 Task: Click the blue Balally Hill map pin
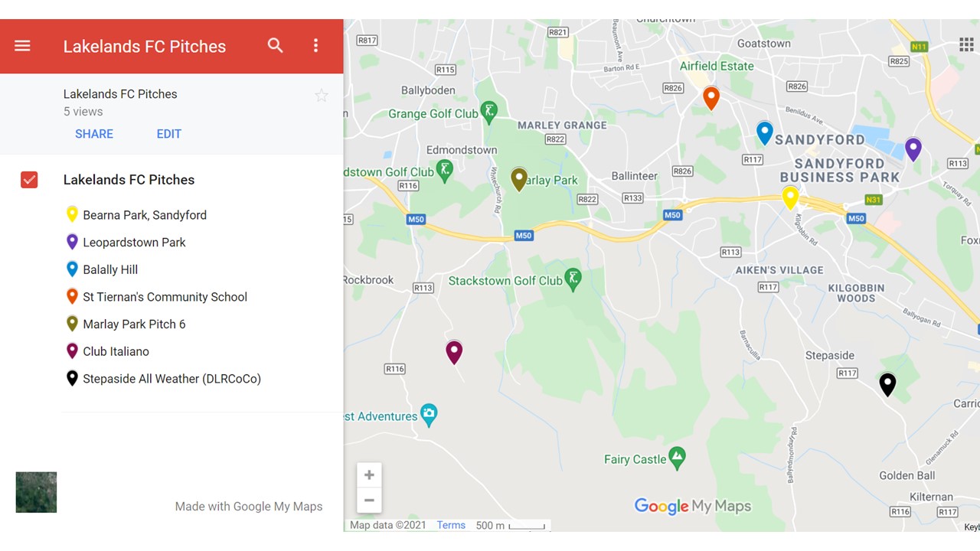tap(764, 132)
